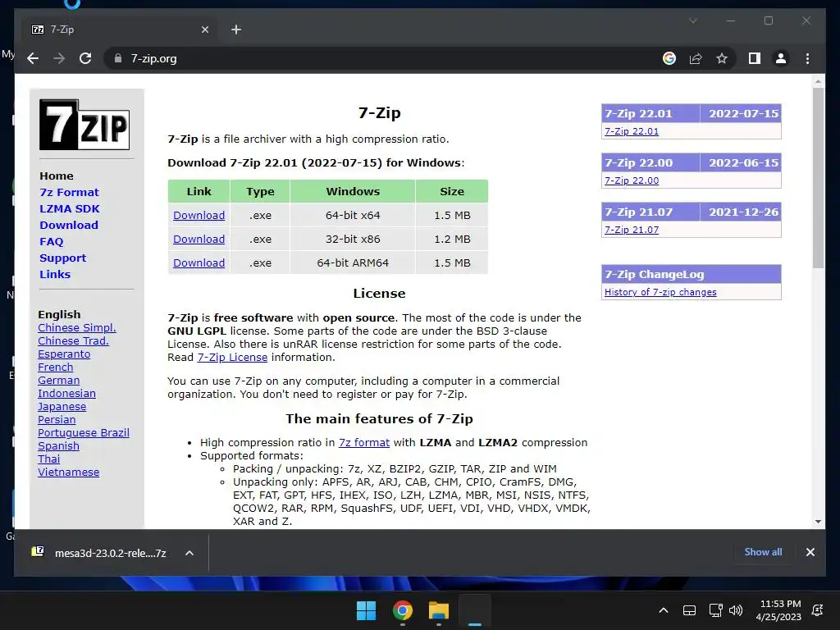Open the 7z Format sidebar link

tap(69, 192)
